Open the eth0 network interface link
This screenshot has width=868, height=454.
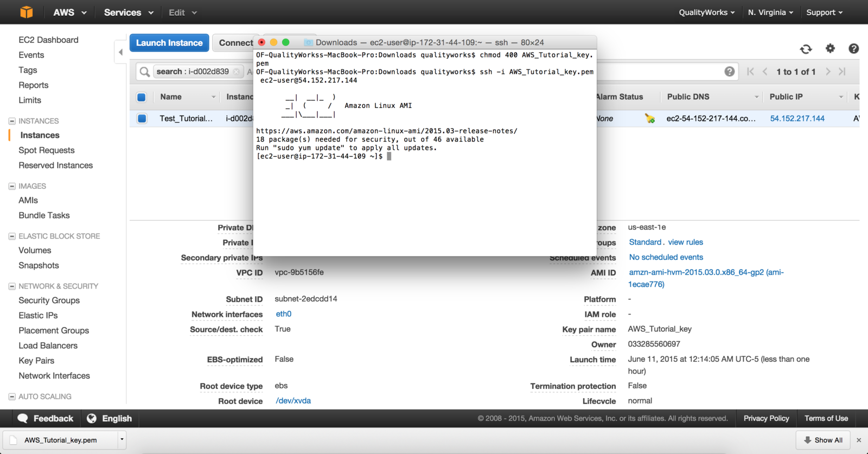click(284, 314)
